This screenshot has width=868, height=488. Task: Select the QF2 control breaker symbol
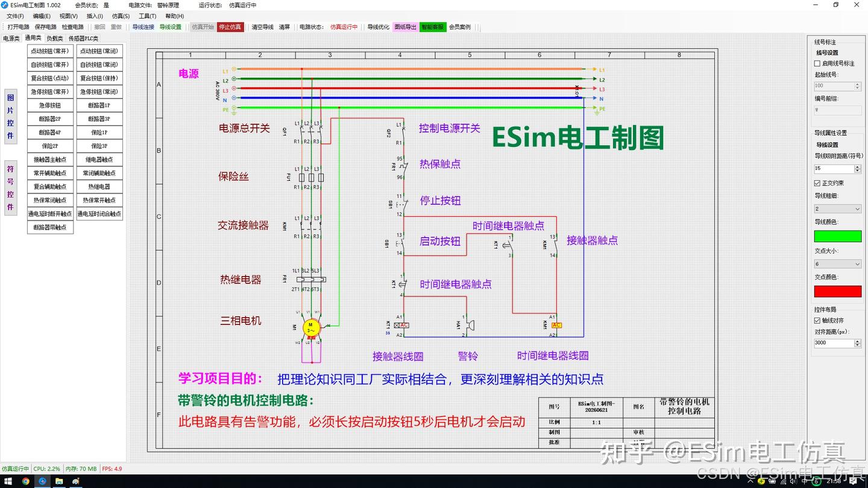pyautogui.click(x=403, y=133)
